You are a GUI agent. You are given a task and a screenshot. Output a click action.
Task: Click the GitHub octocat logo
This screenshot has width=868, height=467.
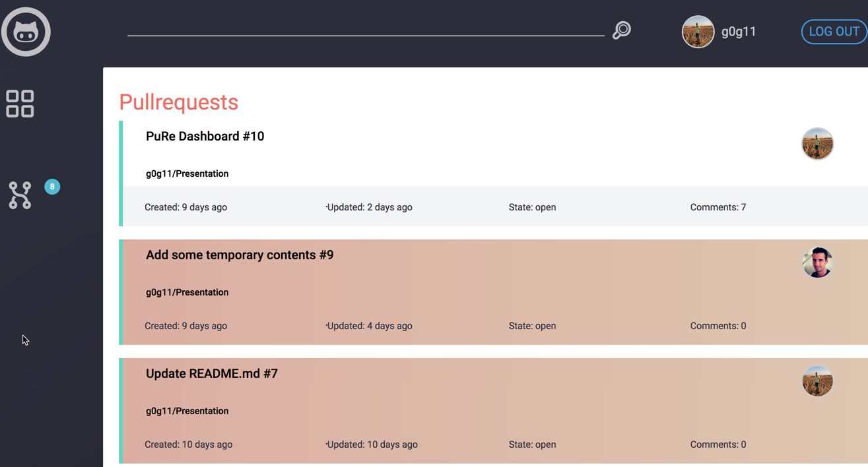26,31
